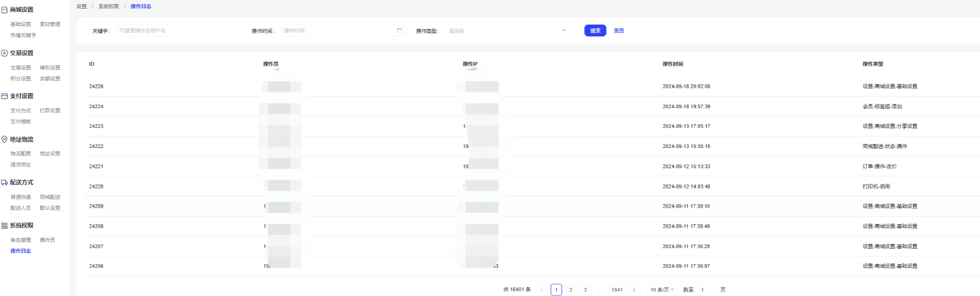Click the 地址物流 location pin icon
This screenshot has height=296, width=980.
(5, 139)
